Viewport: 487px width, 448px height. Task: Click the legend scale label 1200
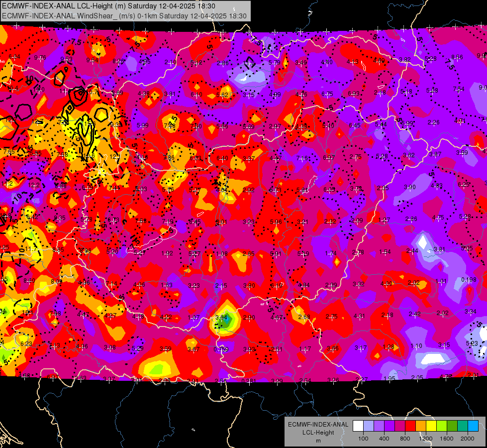click(425, 439)
